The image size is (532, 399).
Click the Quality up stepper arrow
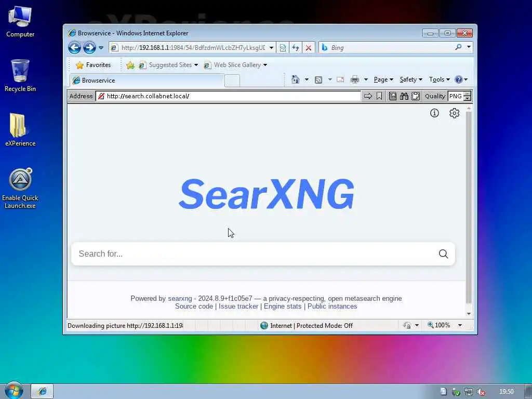click(468, 94)
